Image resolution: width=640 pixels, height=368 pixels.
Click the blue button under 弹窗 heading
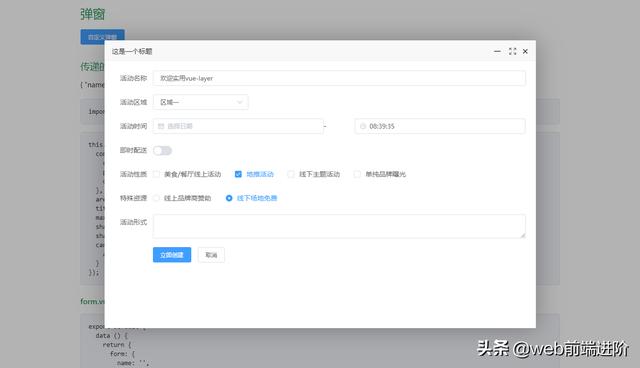click(102, 37)
